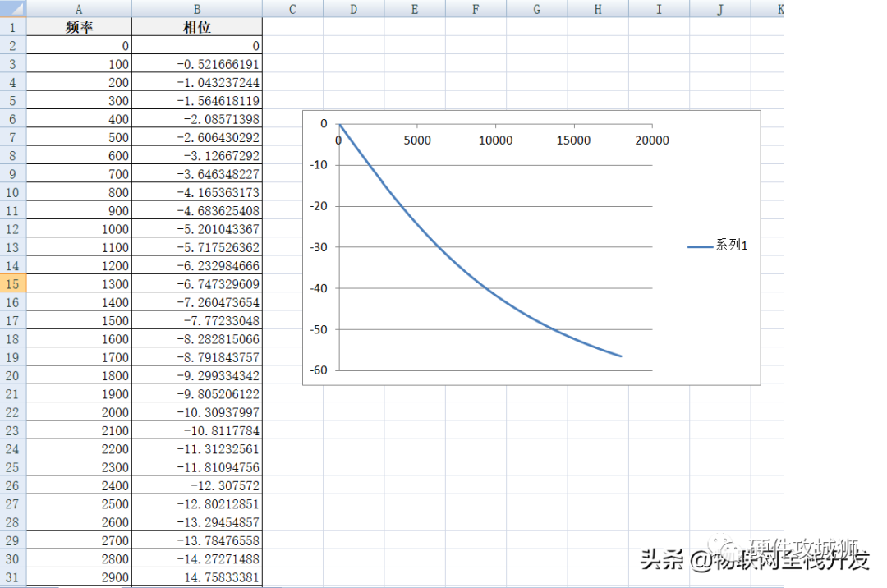
Task: Select cell with frequency 500
Action: click(79, 137)
